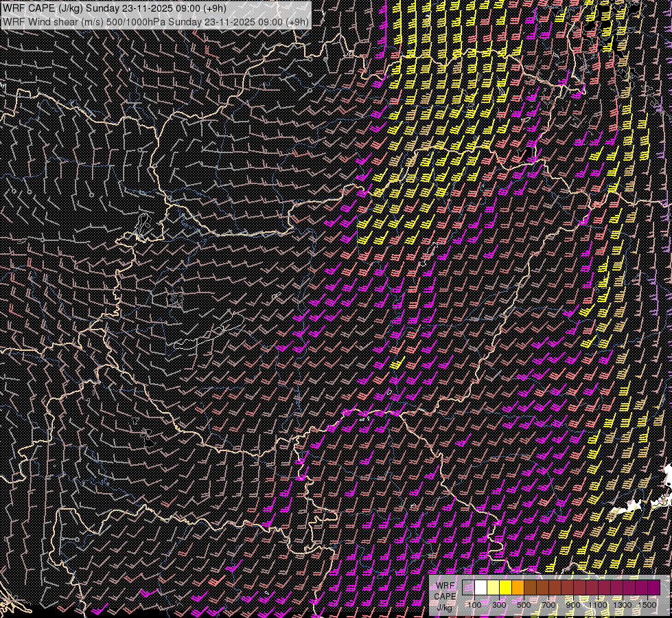Click the 900 legend tick label
Image resolution: width=672 pixels, height=618 pixels.
coord(573,604)
